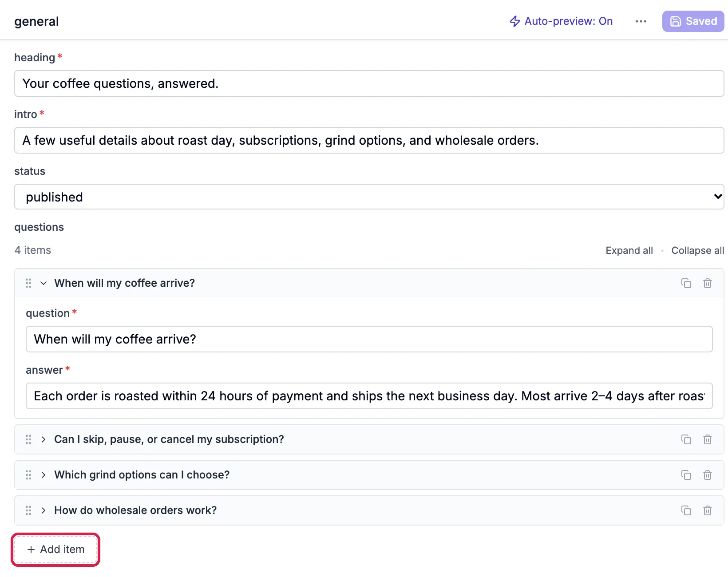The width and height of the screenshot is (728, 577).
Task: Delete the wholesale orders item
Action: coord(708,510)
